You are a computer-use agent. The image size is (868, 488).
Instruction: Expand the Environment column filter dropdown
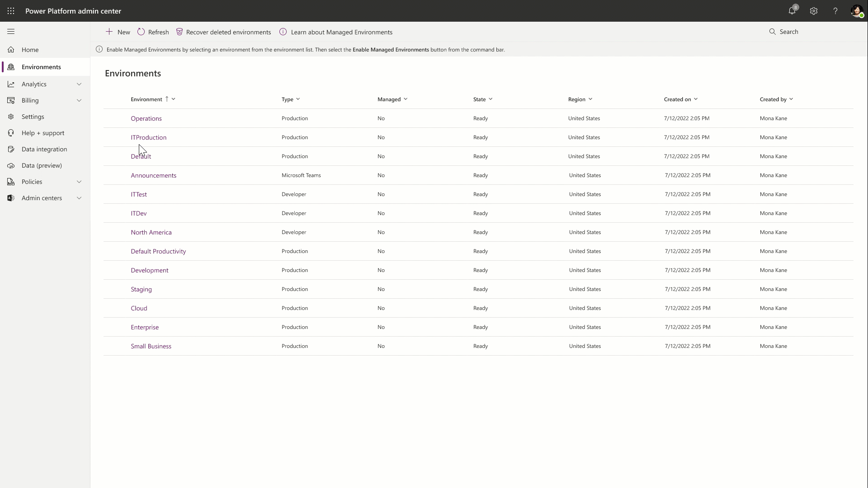pyautogui.click(x=174, y=99)
